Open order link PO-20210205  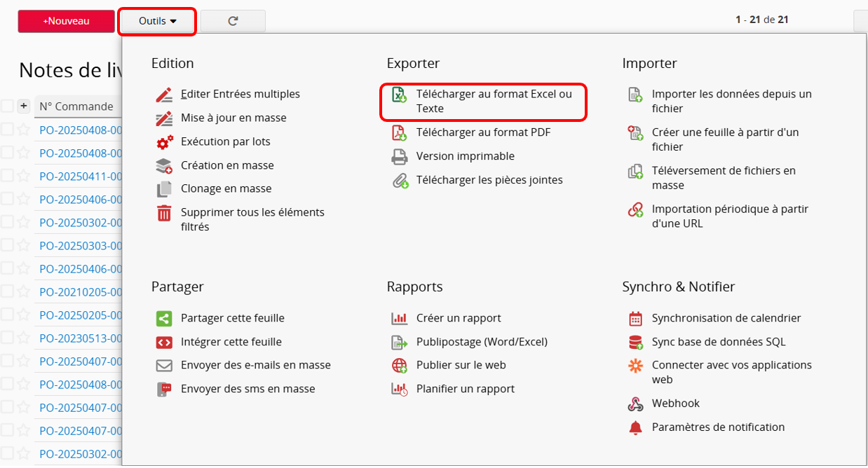tap(81, 292)
